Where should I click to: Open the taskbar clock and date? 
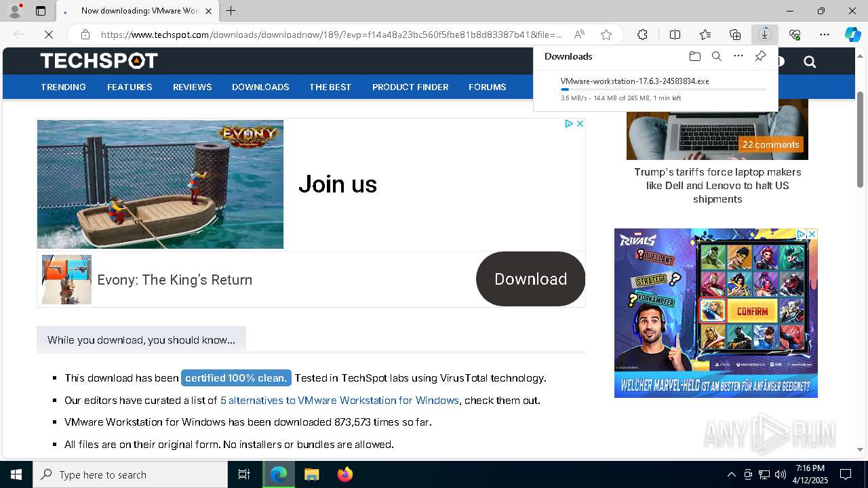point(810,474)
